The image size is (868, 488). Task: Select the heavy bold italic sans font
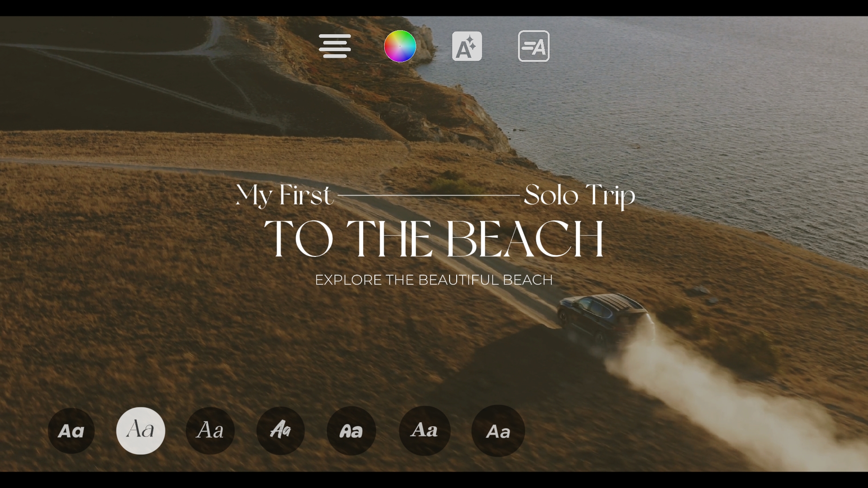pos(71,431)
